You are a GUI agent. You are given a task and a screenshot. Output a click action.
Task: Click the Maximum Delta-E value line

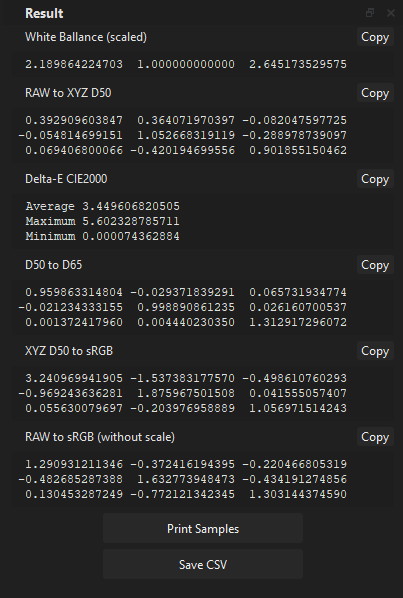[x=103, y=221]
